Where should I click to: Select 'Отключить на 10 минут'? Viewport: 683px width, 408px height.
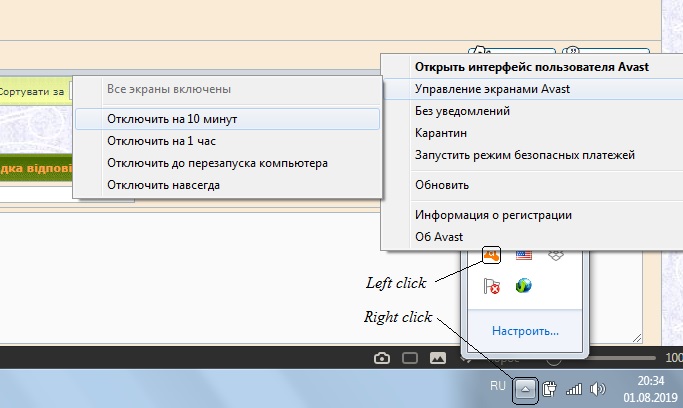(172, 119)
